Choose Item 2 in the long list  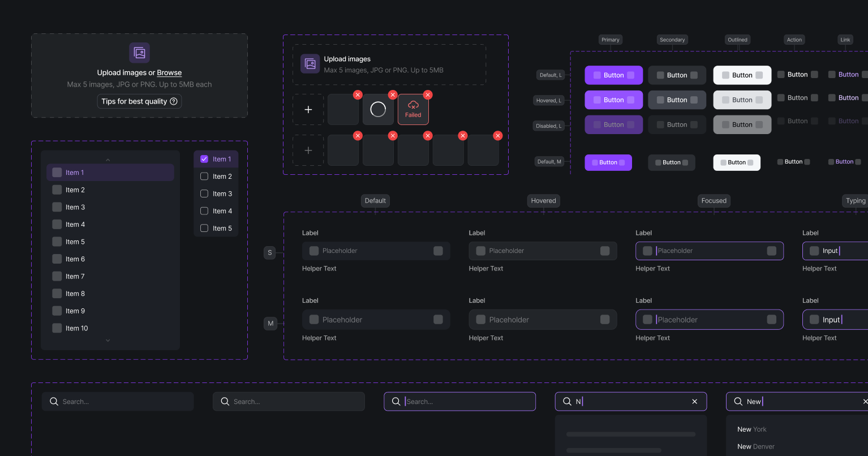(x=110, y=190)
